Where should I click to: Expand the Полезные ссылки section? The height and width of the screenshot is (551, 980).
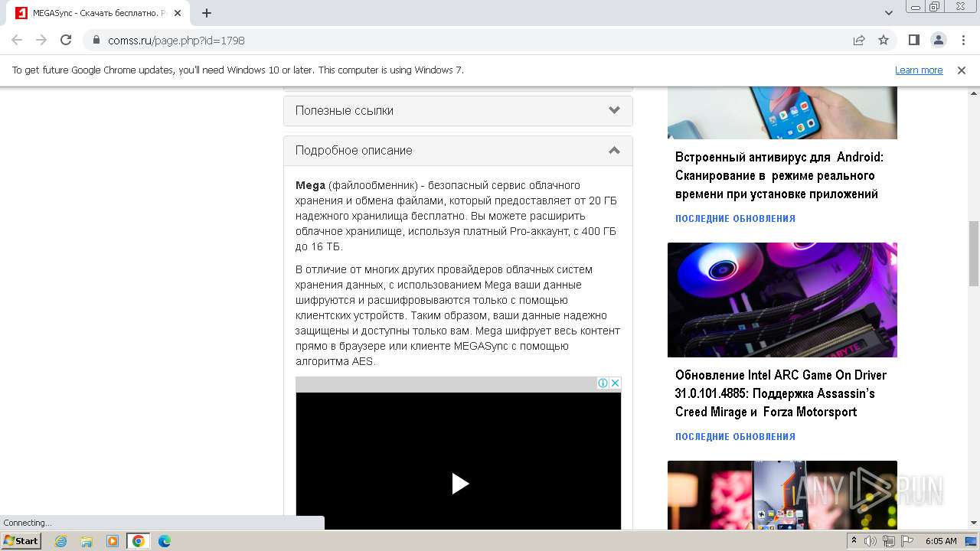458,111
